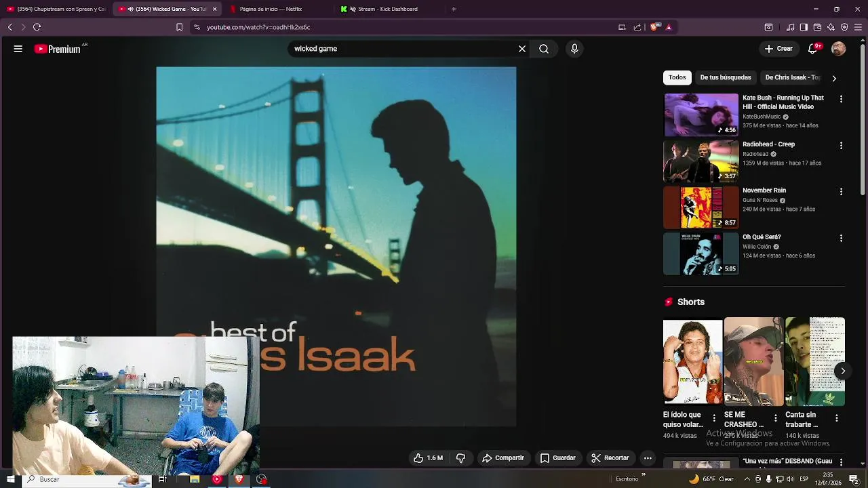868x488 pixels.
Task: Click the Buscar taskbar search box
Action: [87, 479]
